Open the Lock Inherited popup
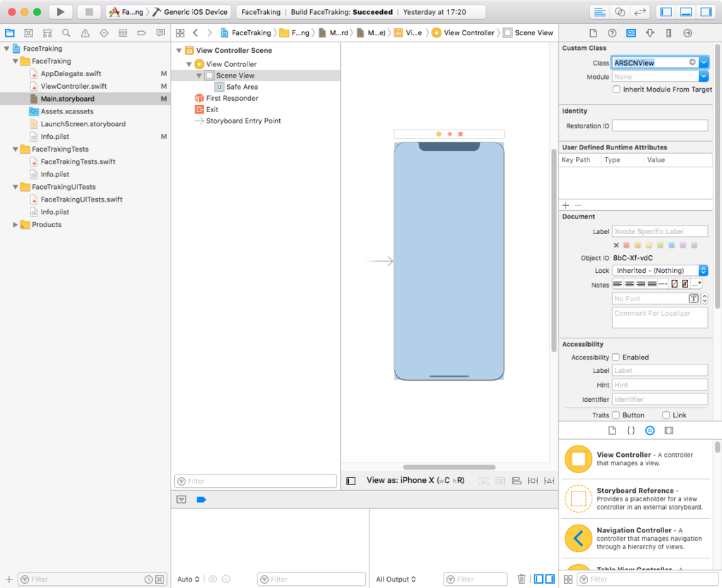The width and height of the screenshot is (722, 588). tap(660, 270)
